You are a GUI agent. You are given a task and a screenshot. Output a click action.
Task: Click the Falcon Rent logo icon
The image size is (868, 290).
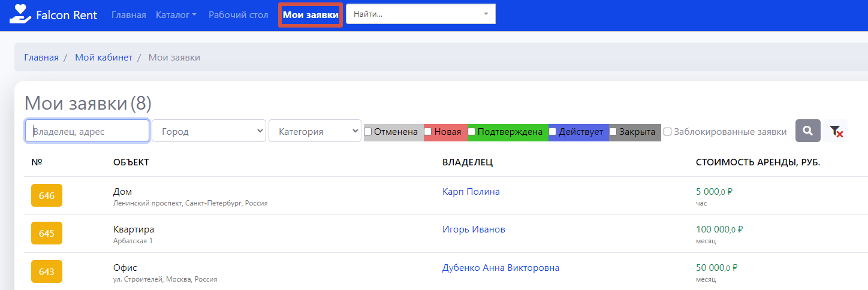click(19, 14)
